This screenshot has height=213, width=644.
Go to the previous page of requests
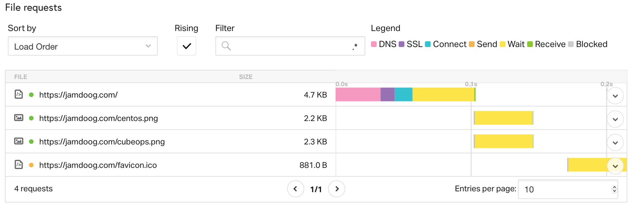295,189
